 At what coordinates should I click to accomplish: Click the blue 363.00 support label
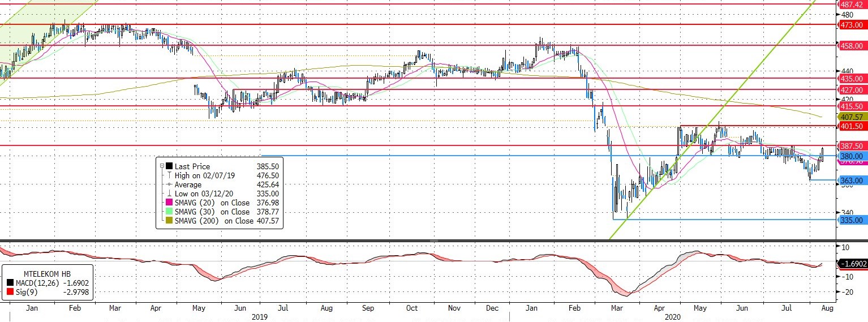(852, 181)
